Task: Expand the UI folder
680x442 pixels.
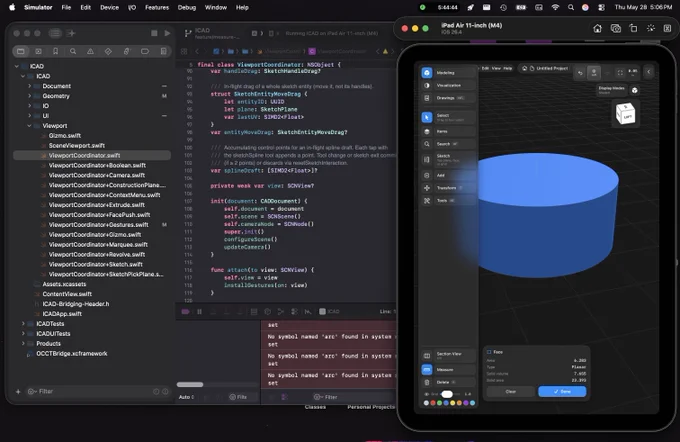Action: coord(29,116)
